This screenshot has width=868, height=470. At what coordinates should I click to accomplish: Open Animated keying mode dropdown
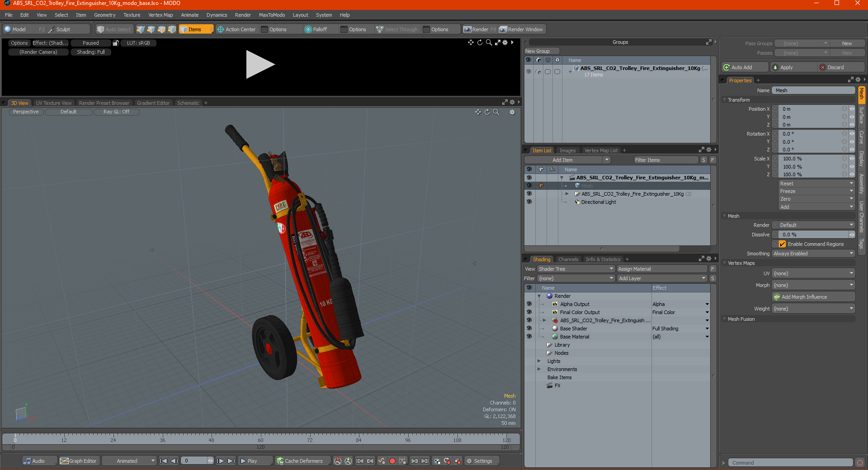(x=129, y=461)
